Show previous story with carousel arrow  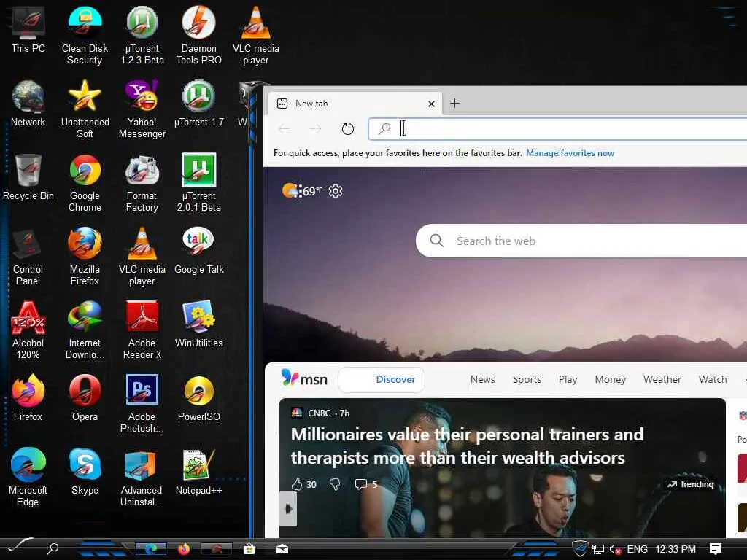[287, 509]
